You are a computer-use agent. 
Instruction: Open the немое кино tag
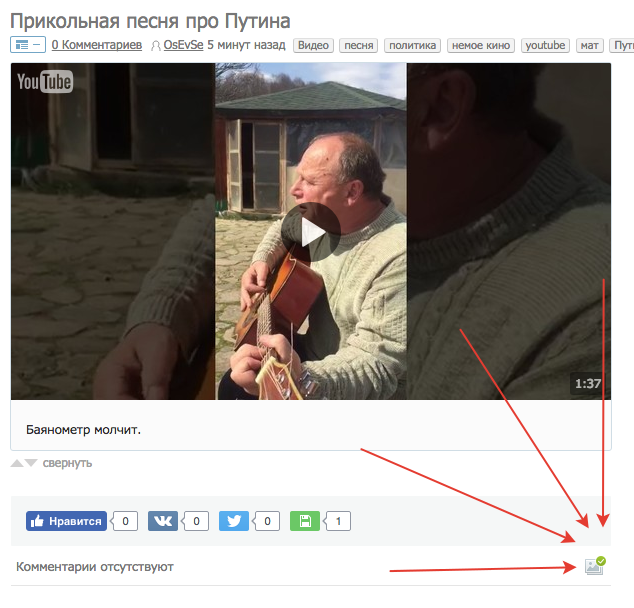pos(481,45)
